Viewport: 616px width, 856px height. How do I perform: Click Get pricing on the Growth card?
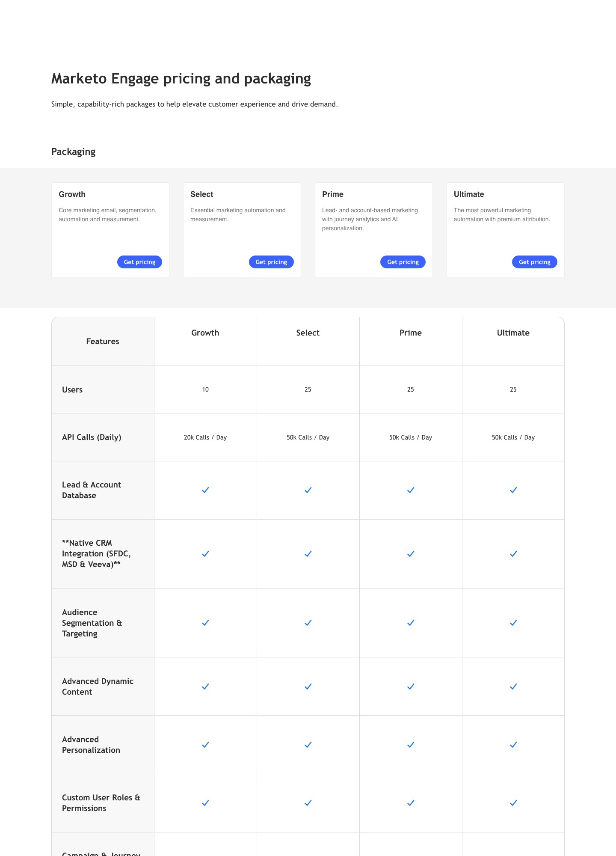[139, 262]
